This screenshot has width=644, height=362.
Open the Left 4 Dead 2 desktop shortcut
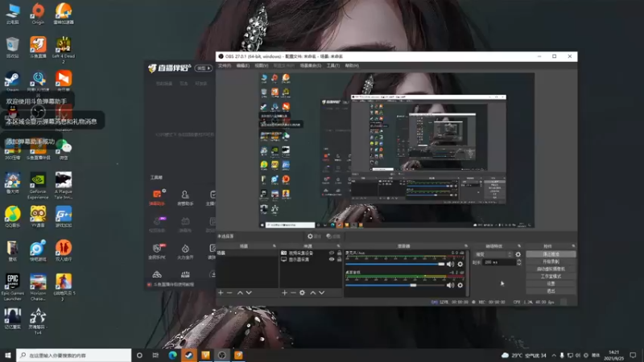click(x=64, y=50)
